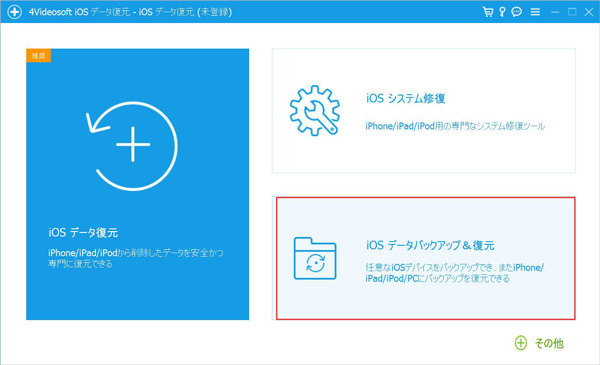
Task: Click the shopping cart purchase icon
Action: pos(488,12)
